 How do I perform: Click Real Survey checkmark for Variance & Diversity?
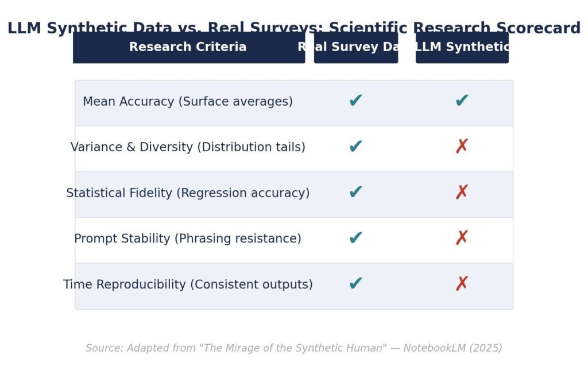[355, 147]
